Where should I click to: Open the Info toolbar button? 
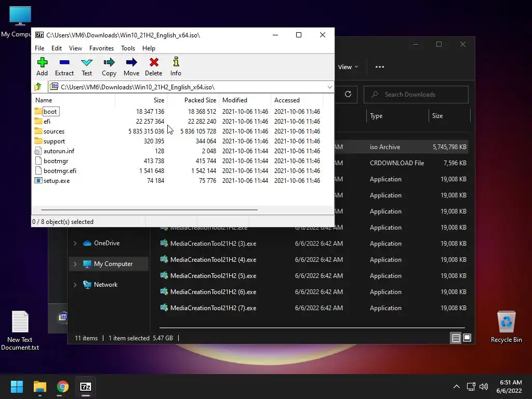point(176,66)
